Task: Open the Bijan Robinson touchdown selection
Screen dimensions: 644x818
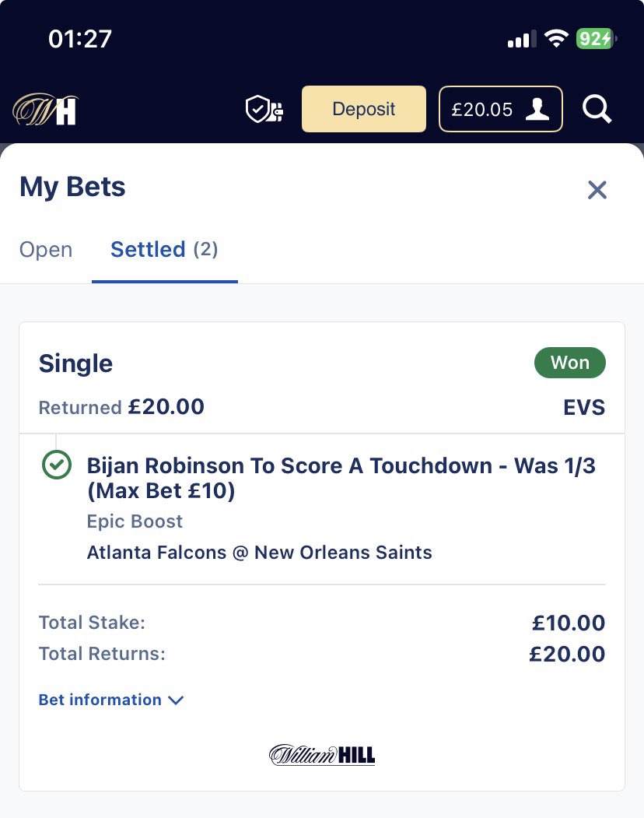Action: coord(341,478)
